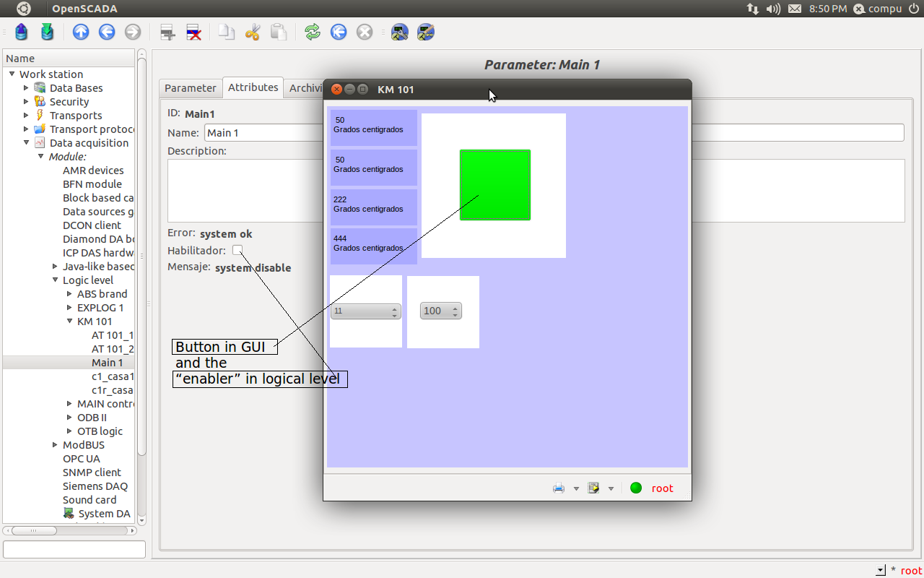Click the save to database toolbar icon
The height and width of the screenshot is (578, 924).
47,32
